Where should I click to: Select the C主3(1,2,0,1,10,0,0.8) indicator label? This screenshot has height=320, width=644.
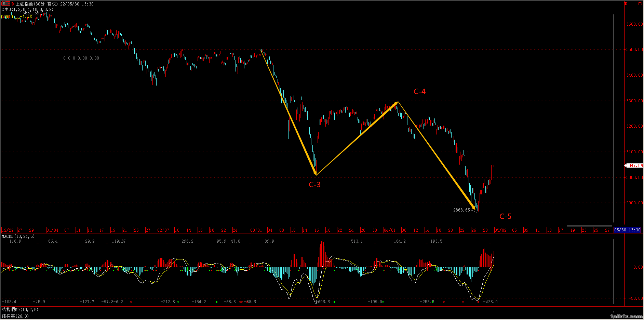point(27,10)
